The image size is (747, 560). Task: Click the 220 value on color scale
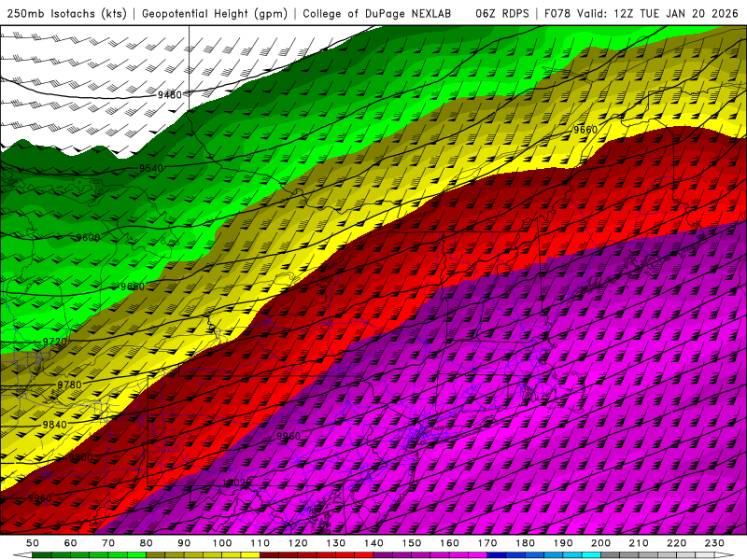click(x=676, y=543)
